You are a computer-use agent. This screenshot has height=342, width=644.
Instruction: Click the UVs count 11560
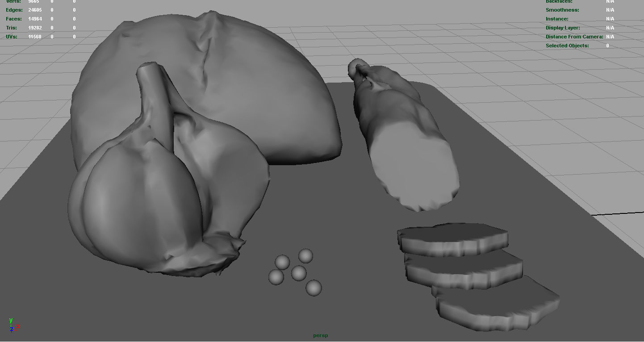point(35,37)
